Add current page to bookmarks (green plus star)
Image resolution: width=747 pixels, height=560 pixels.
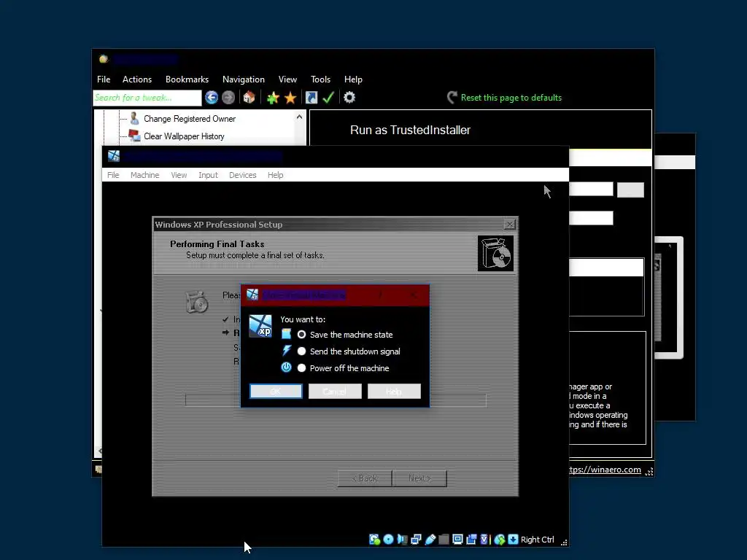click(x=273, y=98)
